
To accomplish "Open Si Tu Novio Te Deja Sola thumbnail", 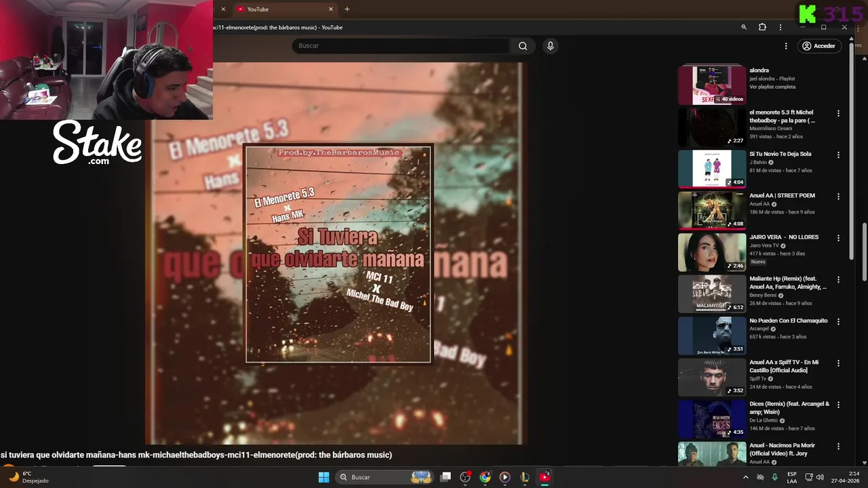I will point(711,168).
